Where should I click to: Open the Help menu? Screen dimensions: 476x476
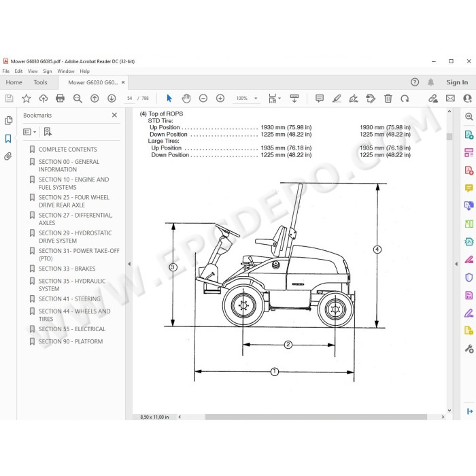pos(85,71)
